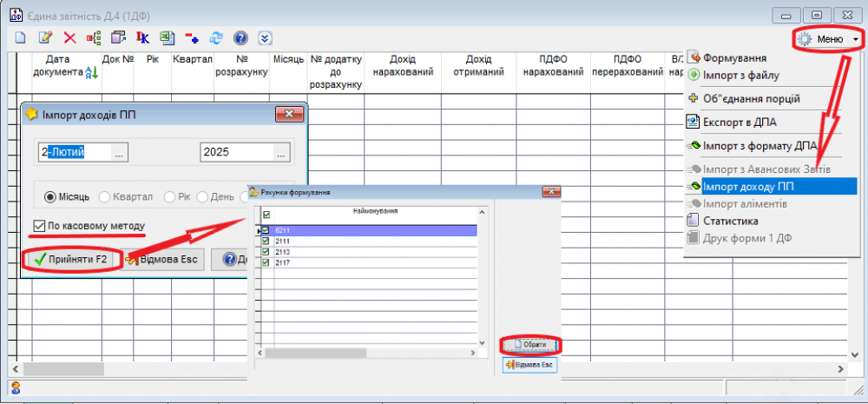Open the 'Меню' dropdown button
Image resolution: width=868 pixels, height=404 pixels.
pyautogui.click(x=829, y=39)
